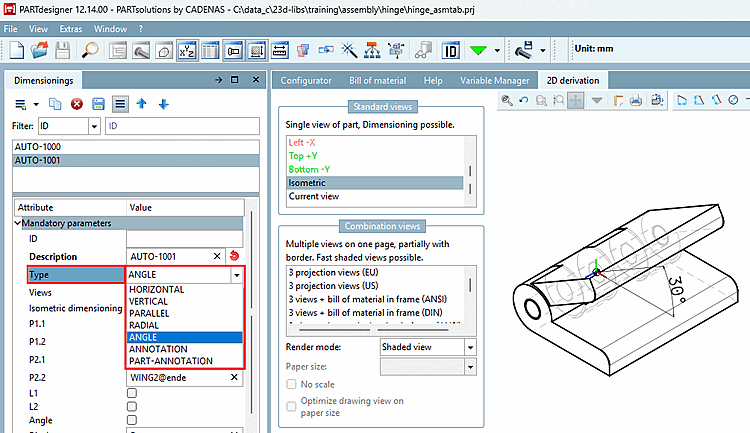Click the circle diameter dimension icon

tap(733, 100)
